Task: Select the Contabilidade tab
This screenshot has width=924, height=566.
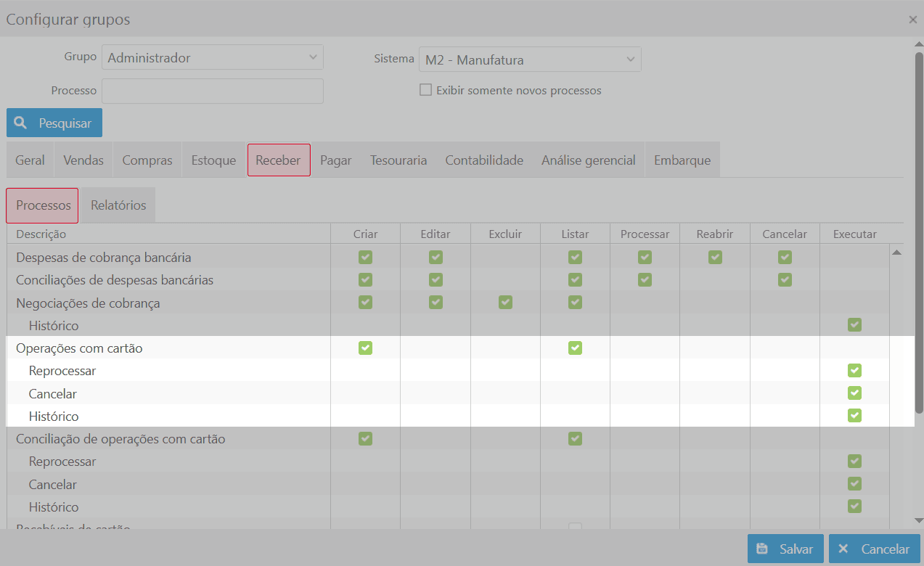Action: pyautogui.click(x=484, y=160)
